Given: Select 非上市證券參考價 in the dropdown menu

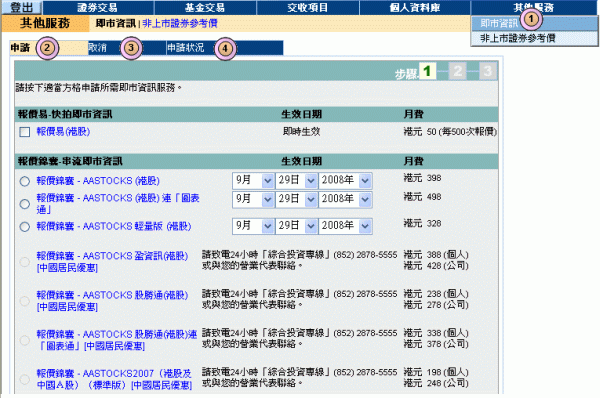Looking at the screenshot, I should pos(534,38).
